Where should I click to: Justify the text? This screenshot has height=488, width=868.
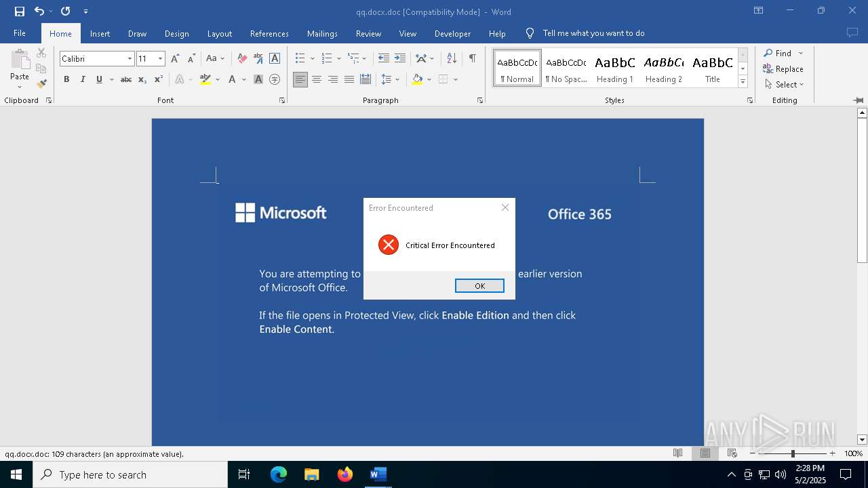[349, 79]
